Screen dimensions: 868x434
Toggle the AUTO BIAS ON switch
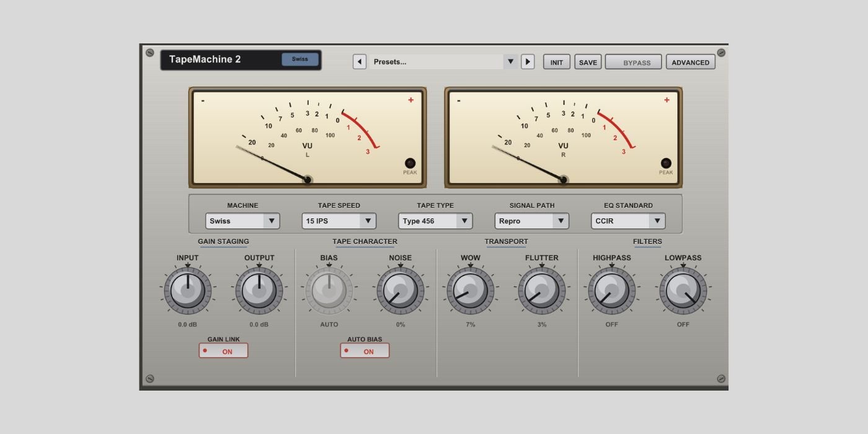coord(365,351)
